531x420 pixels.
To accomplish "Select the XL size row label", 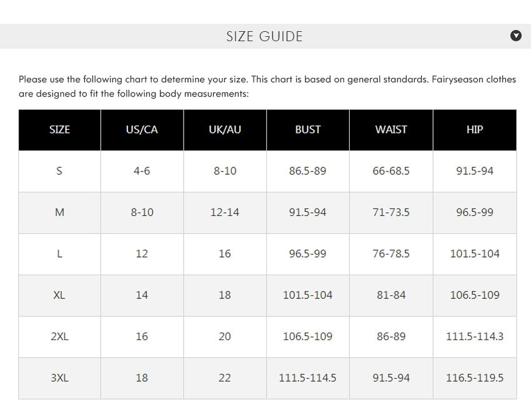I will pos(59,295).
